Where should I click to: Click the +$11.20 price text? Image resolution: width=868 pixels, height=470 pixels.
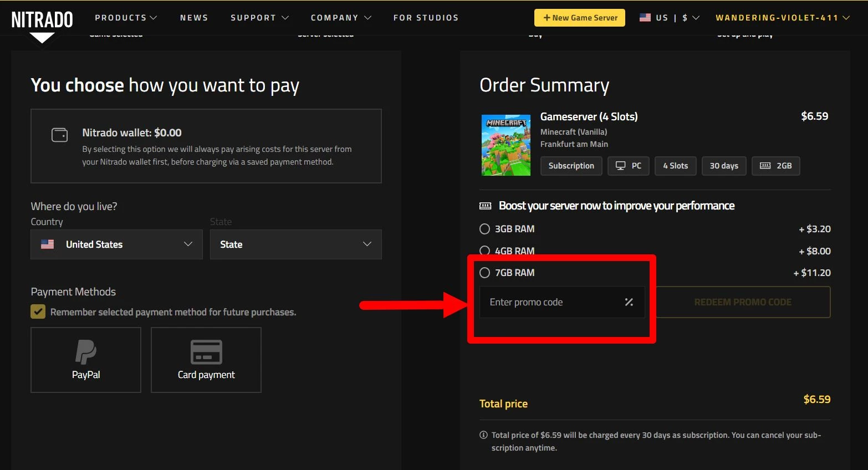click(x=812, y=273)
